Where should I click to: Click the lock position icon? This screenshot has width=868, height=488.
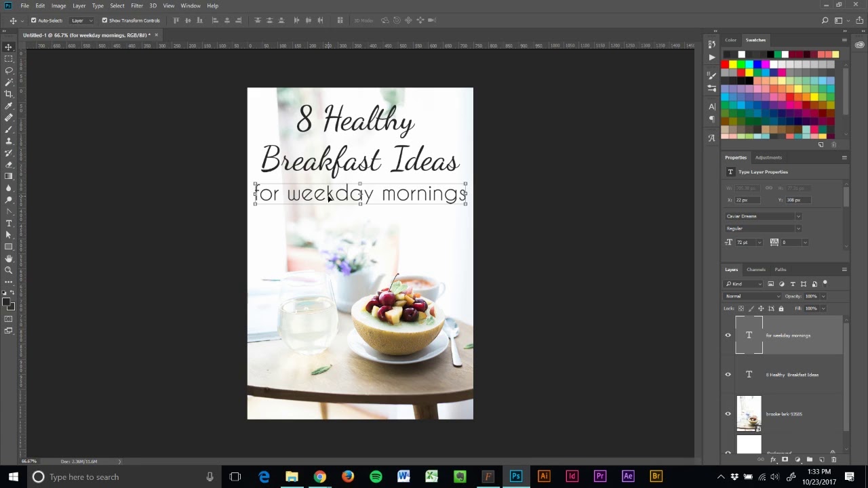tap(761, 308)
